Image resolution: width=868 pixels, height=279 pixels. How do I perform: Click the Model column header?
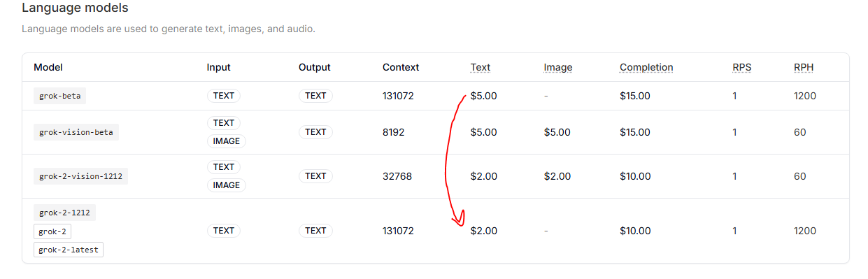[x=48, y=68]
